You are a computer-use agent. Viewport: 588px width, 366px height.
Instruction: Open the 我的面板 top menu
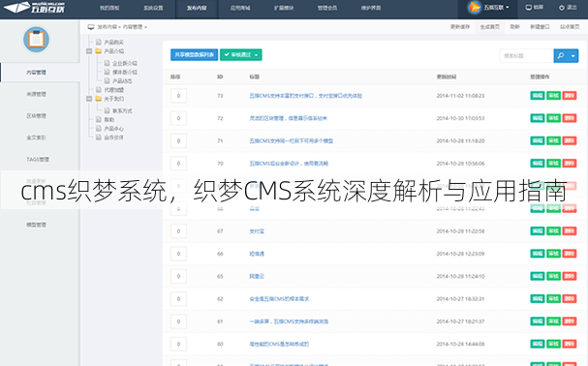[x=109, y=8]
